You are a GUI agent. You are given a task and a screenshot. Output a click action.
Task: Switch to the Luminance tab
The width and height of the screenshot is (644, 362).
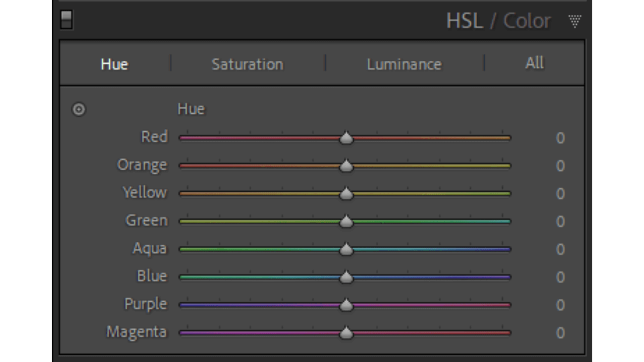click(404, 64)
